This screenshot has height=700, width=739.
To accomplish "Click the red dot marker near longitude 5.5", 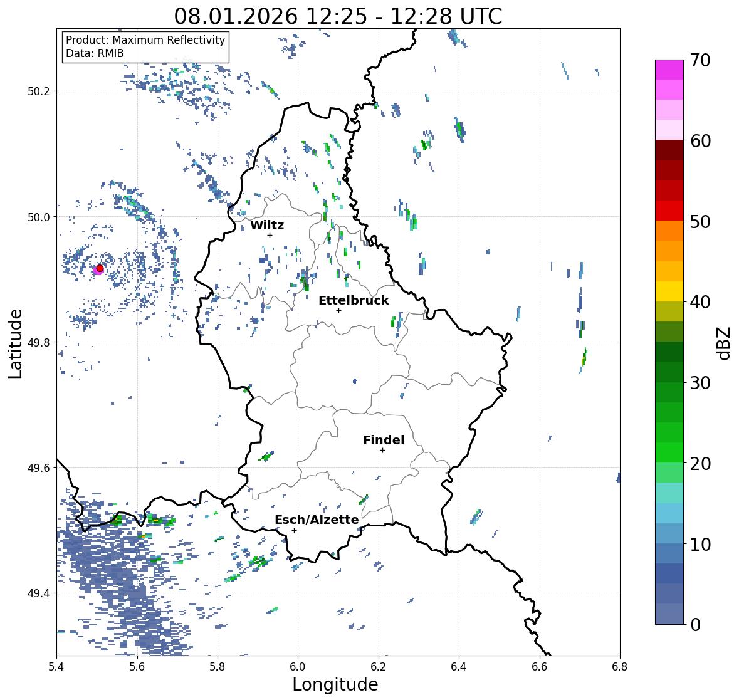I will coord(100,268).
